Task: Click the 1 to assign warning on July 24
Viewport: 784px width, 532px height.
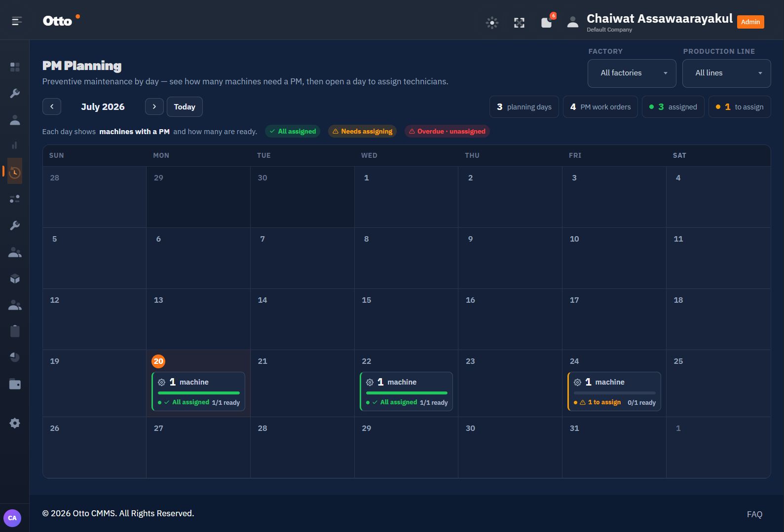Action: point(600,402)
